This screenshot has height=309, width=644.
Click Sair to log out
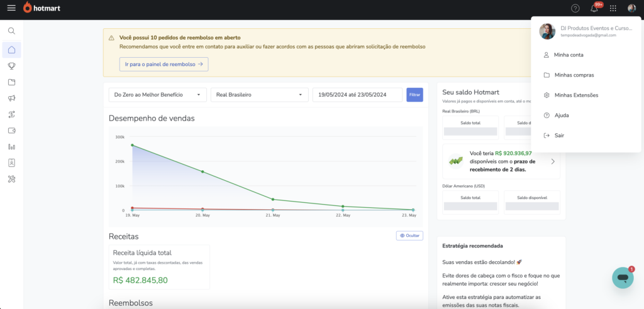coord(559,135)
